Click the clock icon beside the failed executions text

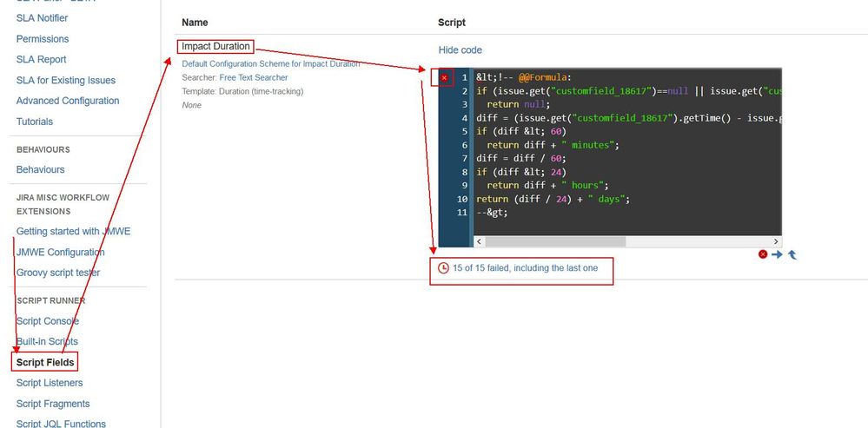pos(443,268)
